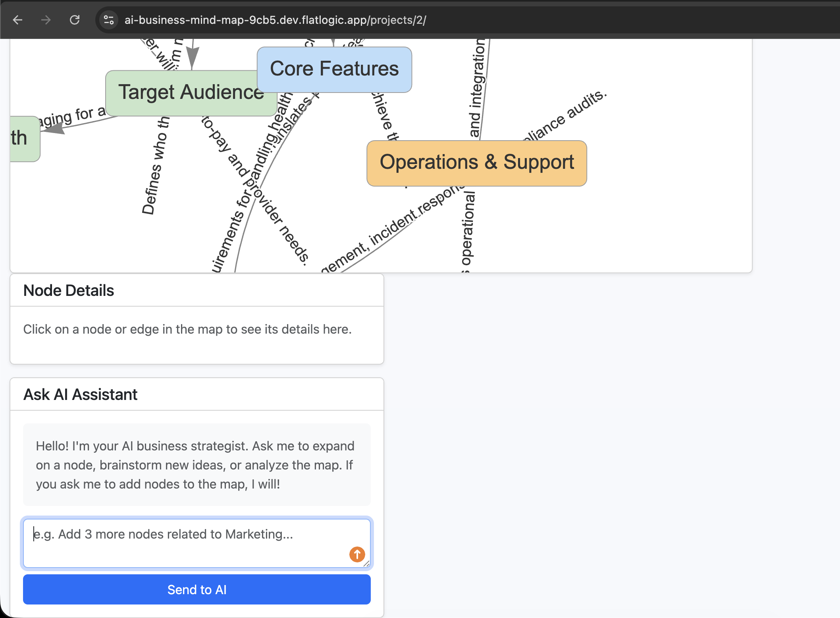Open site information icon in address bar
Viewport: 840px width, 618px height.
pyautogui.click(x=108, y=20)
